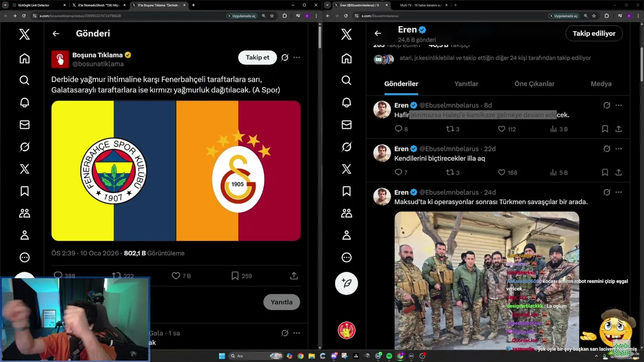This screenshot has height=362, width=644.
Task: Open Explore search in left window sidebar
Action: (x=24, y=80)
